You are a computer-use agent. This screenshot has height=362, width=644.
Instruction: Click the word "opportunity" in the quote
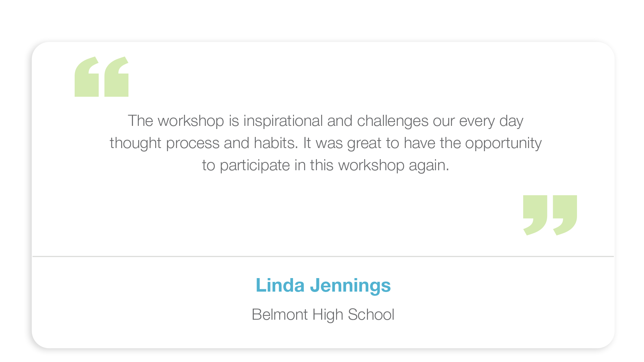[503, 143]
